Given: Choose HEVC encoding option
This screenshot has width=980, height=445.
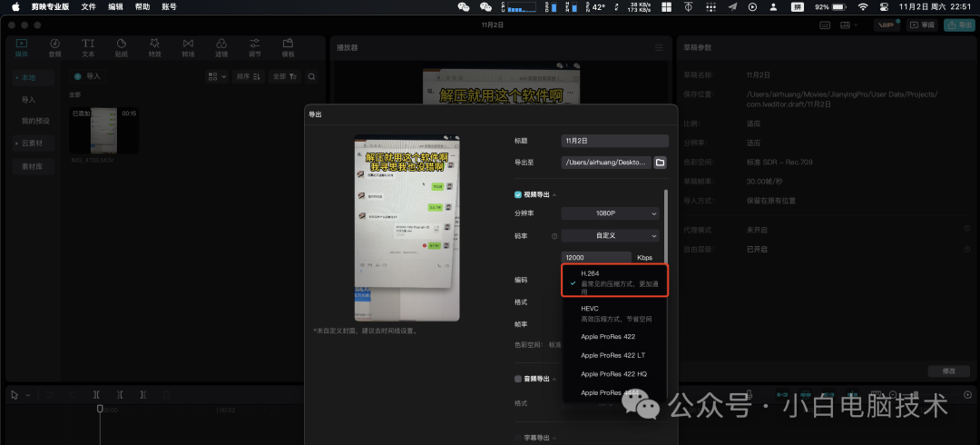Looking at the screenshot, I should coord(615,313).
